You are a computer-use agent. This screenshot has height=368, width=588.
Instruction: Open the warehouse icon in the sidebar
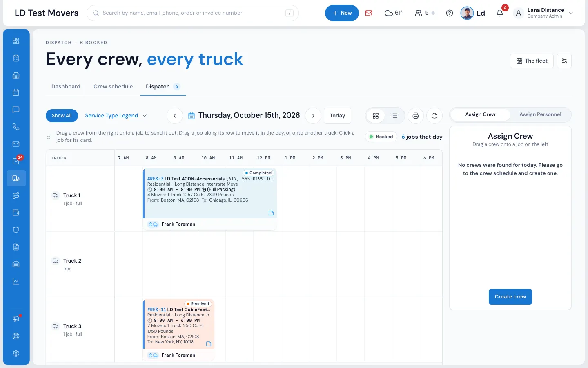[x=16, y=264]
